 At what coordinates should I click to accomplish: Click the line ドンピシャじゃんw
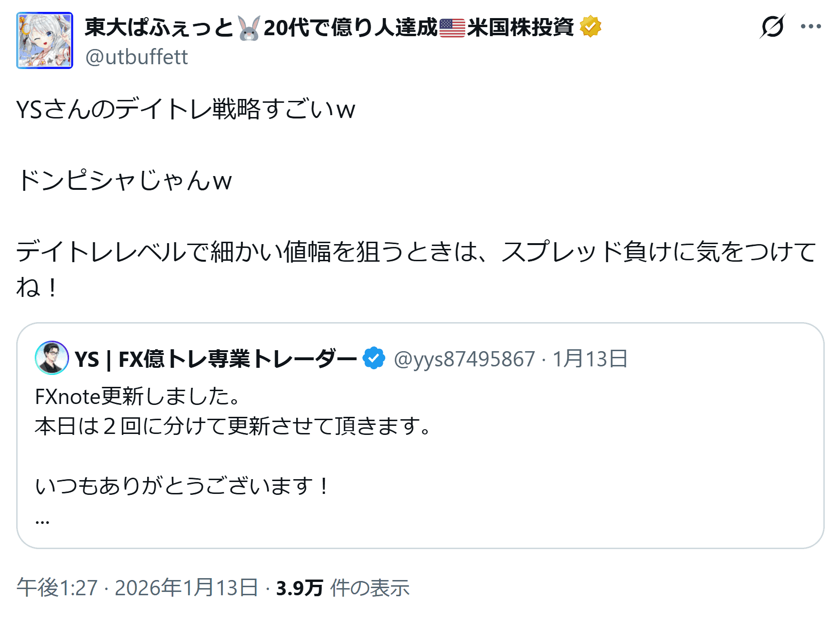coord(125,181)
